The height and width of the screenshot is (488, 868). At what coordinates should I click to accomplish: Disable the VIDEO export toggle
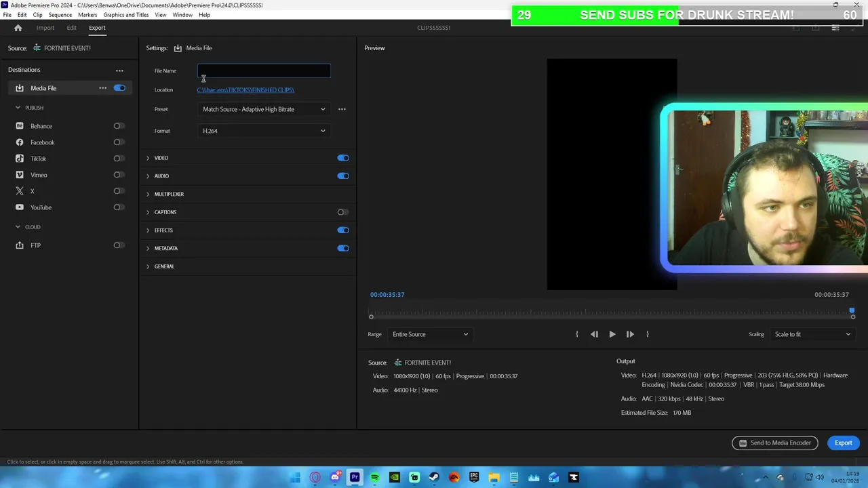click(x=343, y=158)
